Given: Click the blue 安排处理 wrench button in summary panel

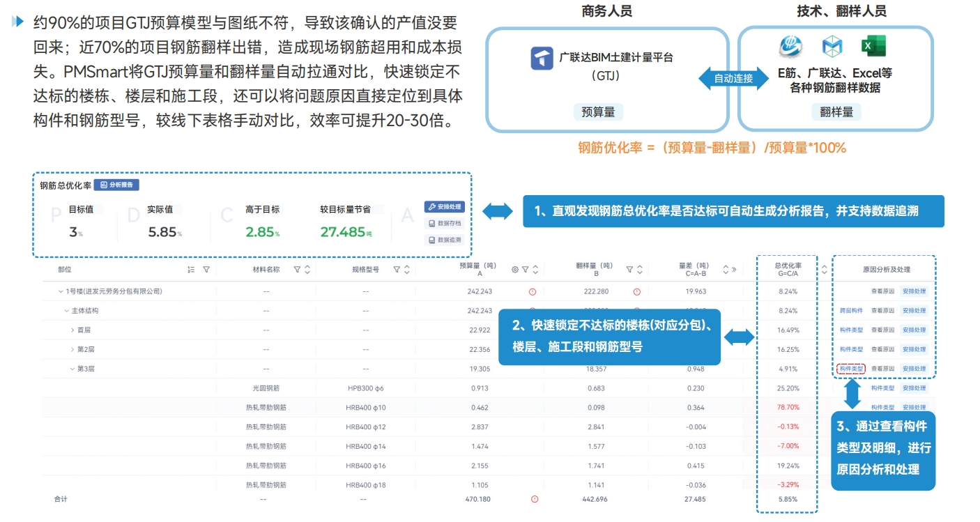Looking at the screenshot, I should (444, 207).
